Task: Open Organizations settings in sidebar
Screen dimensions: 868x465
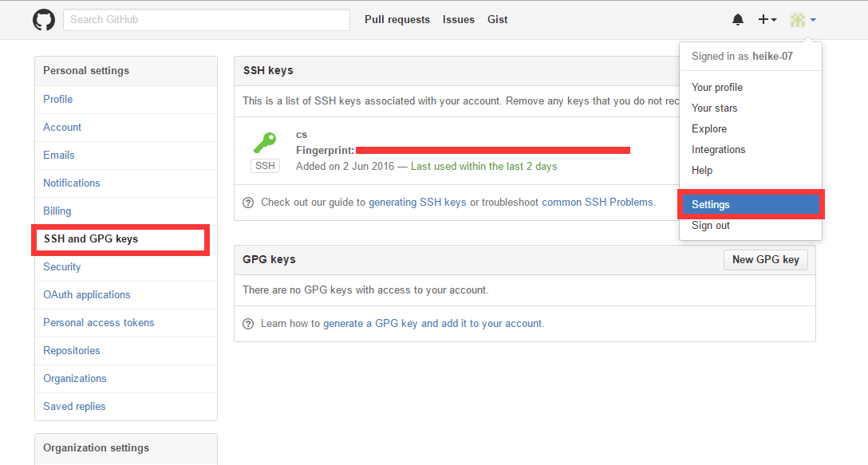Action: tap(126, 379)
